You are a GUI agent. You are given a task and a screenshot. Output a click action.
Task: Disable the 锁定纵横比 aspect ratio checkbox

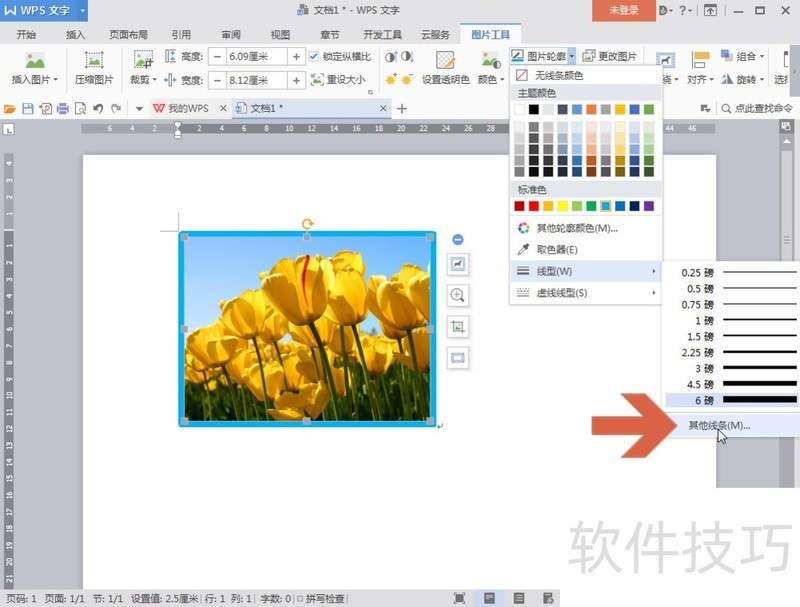pos(313,56)
